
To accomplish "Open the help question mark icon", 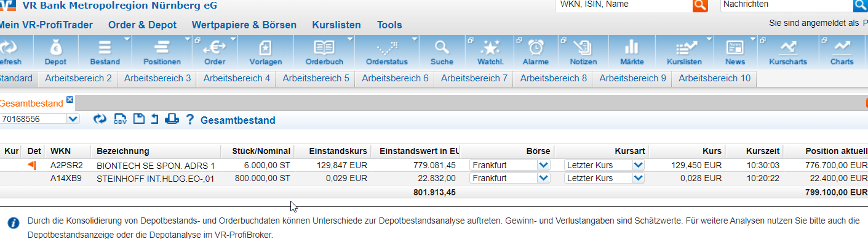I will [x=190, y=119].
